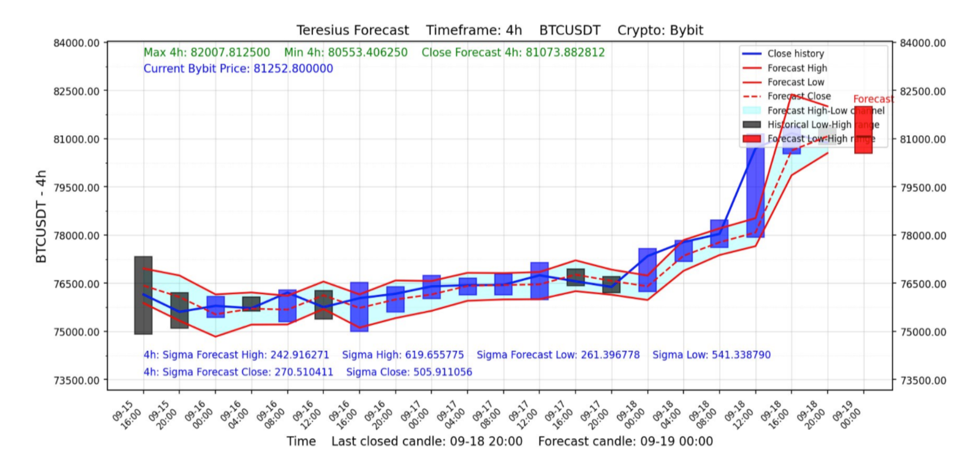Click the "09-17 08:00" time axis tick label
Viewport: 980px width, 468px height.
(x=486, y=415)
